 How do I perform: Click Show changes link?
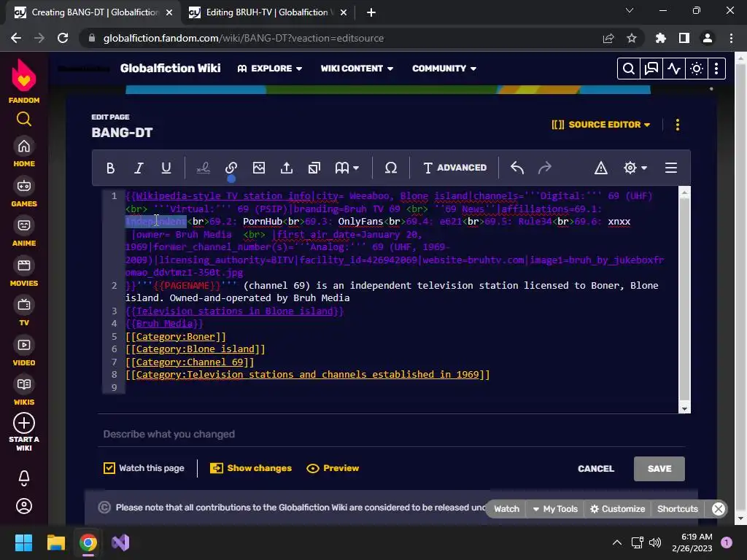click(x=251, y=468)
